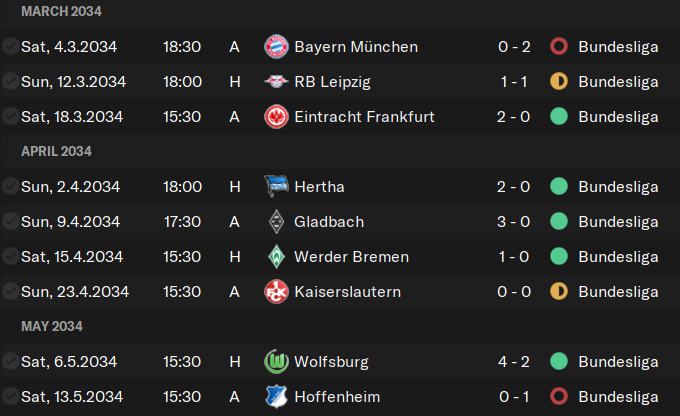Click the Bayern München club crest
680x416 pixels.
(x=276, y=46)
